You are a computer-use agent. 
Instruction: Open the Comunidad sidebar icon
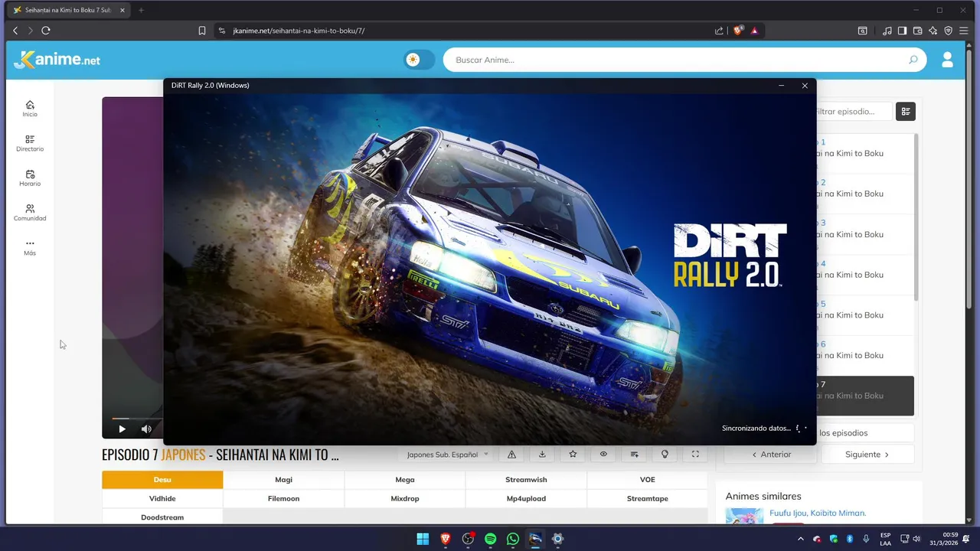[x=30, y=213]
